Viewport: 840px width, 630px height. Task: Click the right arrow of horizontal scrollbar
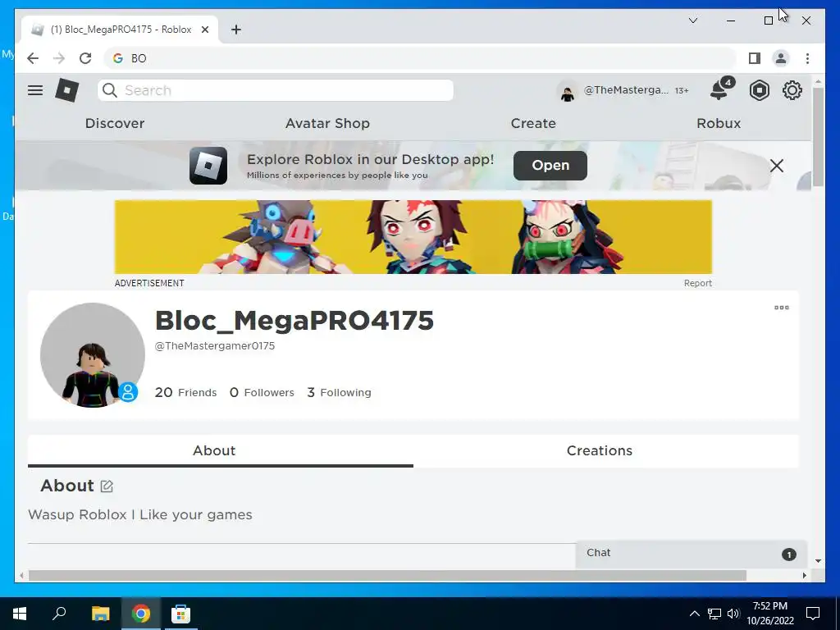(x=804, y=575)
